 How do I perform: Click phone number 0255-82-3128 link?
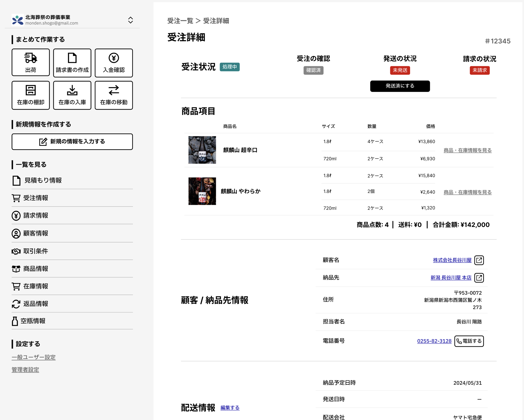pos(434,341)
